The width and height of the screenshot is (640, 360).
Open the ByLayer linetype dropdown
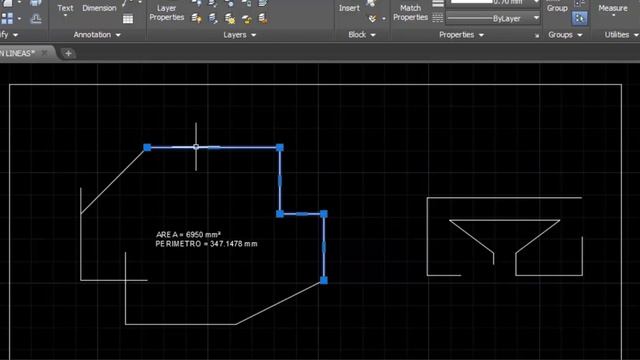pyautogui.click(x=536, y=18)
